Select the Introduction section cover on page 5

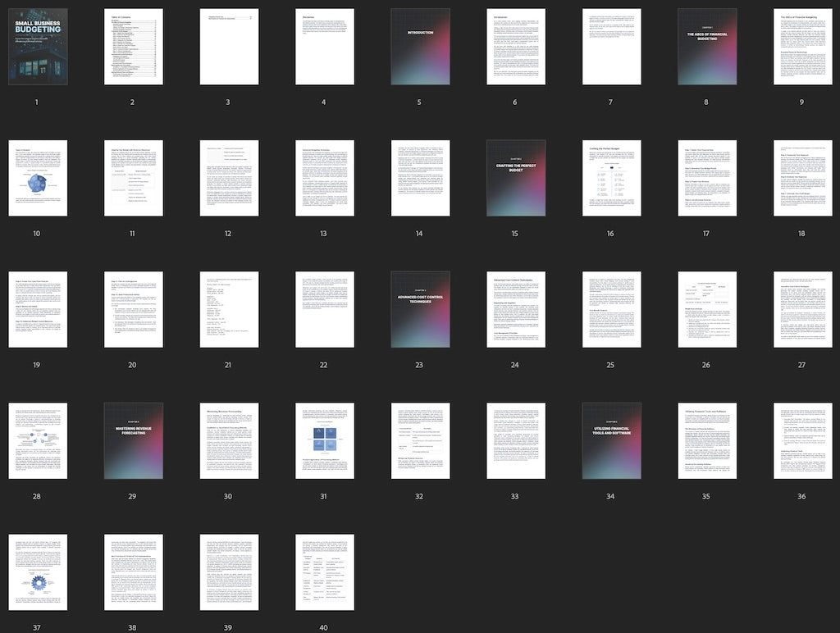(x=420, y=47)
